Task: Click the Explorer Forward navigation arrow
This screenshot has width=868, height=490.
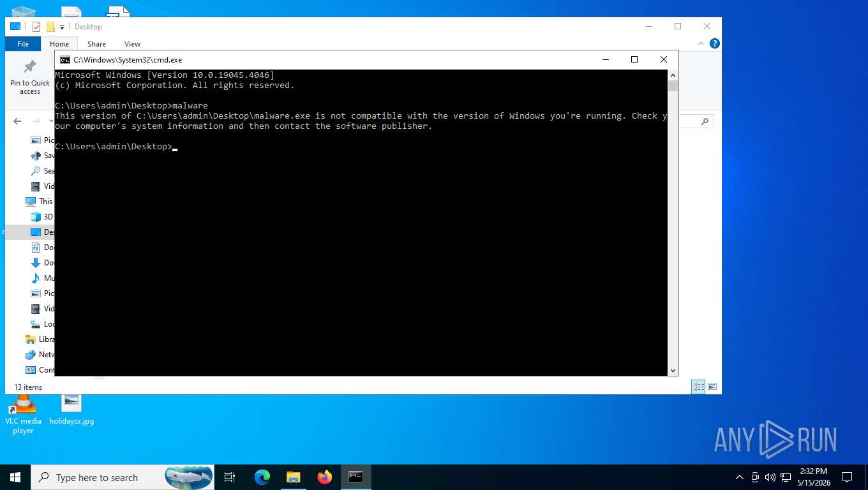Action: (x=36, y=121)
